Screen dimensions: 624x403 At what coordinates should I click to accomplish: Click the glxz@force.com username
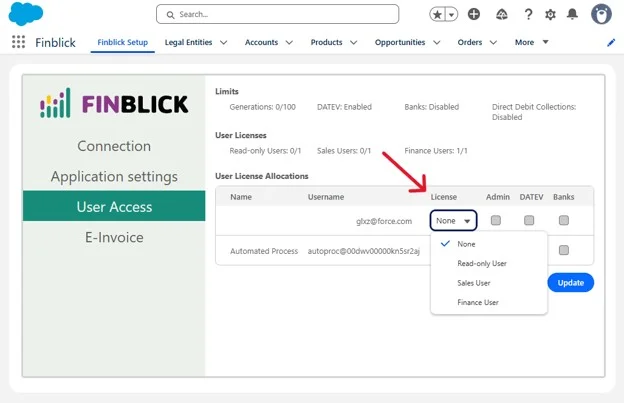coord(384,221)
